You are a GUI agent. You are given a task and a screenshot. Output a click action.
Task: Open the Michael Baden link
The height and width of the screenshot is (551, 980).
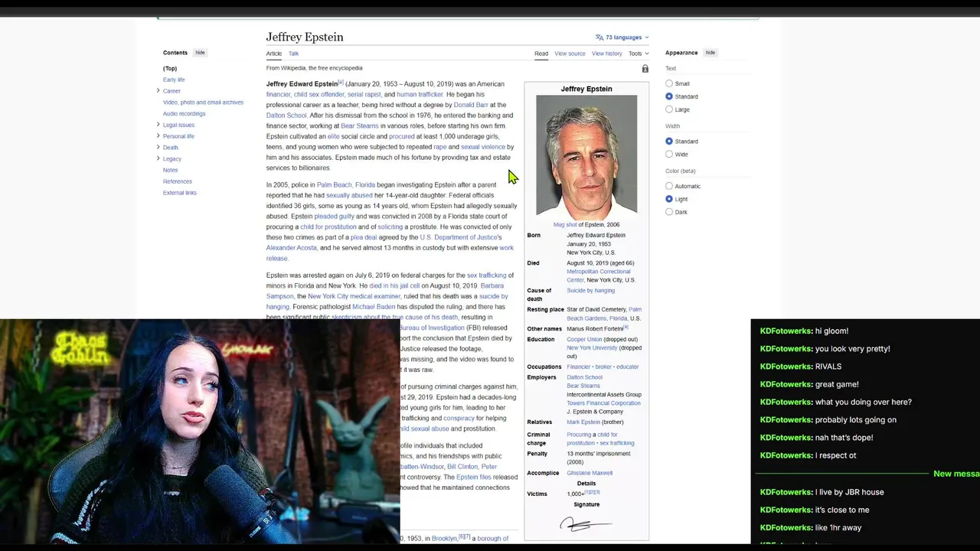[x=374, y=307]
